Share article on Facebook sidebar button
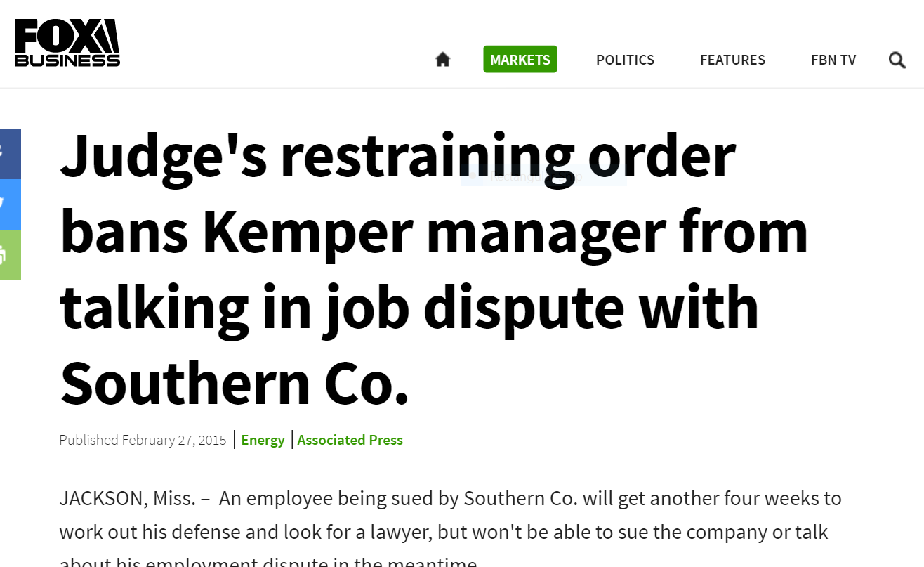Screen dimensions: 924x567 pyautogui.click(x=10, y=154)
